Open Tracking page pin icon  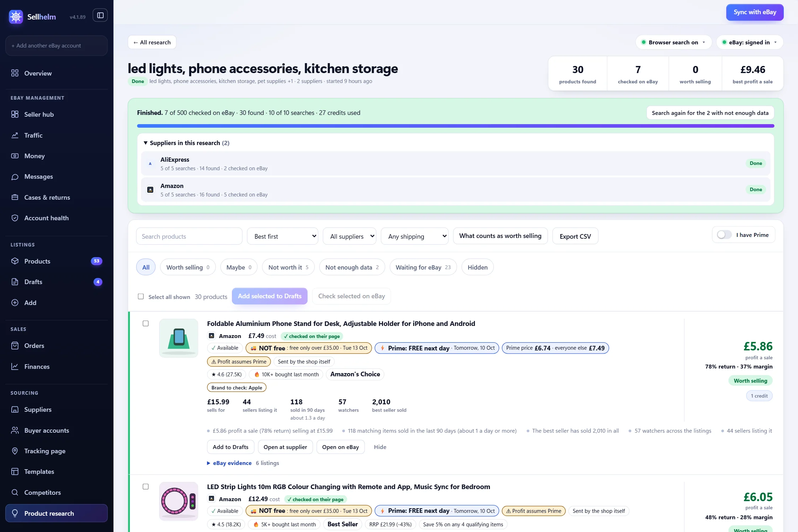point(15,451)
